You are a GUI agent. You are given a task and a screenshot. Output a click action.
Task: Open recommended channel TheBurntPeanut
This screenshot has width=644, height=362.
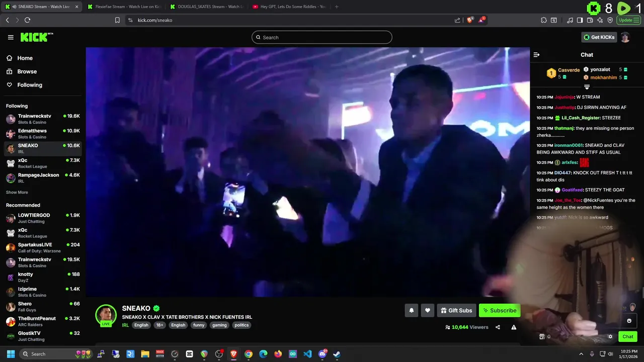point(43,321)
